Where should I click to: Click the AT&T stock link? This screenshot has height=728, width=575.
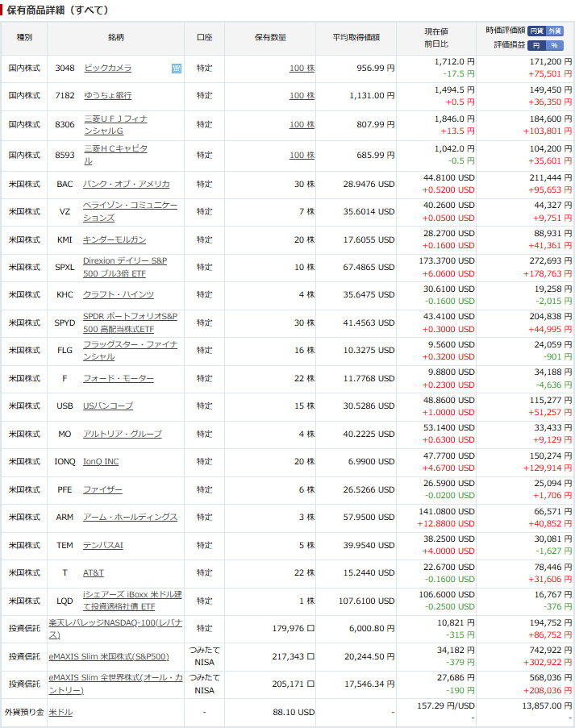tap(93, 573)
